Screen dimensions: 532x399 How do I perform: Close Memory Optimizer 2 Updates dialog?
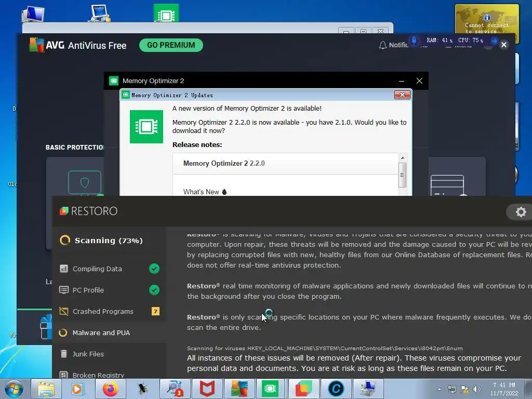click(x=402, y=95)
